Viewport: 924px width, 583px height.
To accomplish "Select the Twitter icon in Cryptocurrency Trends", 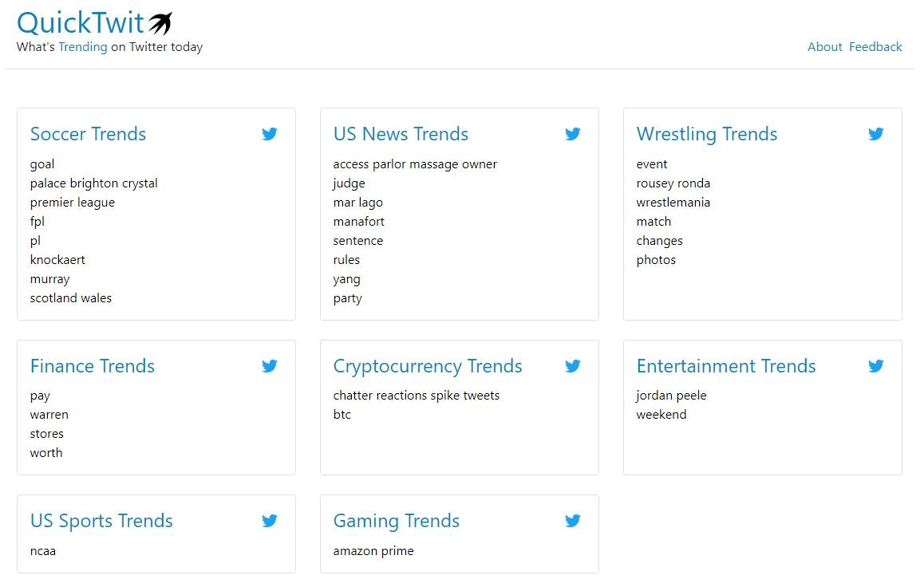I will [x=573, y=366].
